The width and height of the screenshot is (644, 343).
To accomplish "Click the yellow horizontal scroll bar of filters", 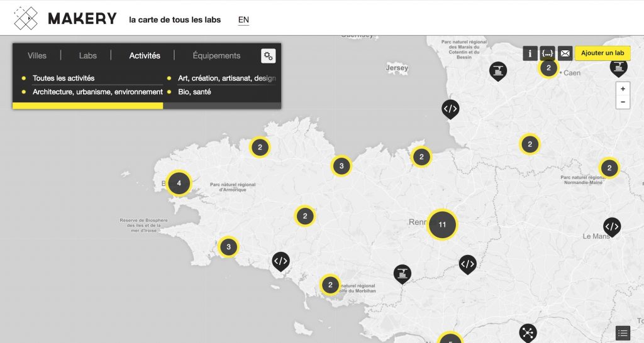I will click(x=88, y=106).
